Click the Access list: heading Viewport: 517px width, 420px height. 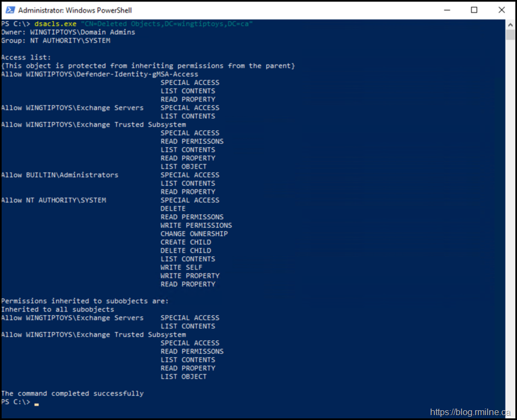(x=26, y=58)
